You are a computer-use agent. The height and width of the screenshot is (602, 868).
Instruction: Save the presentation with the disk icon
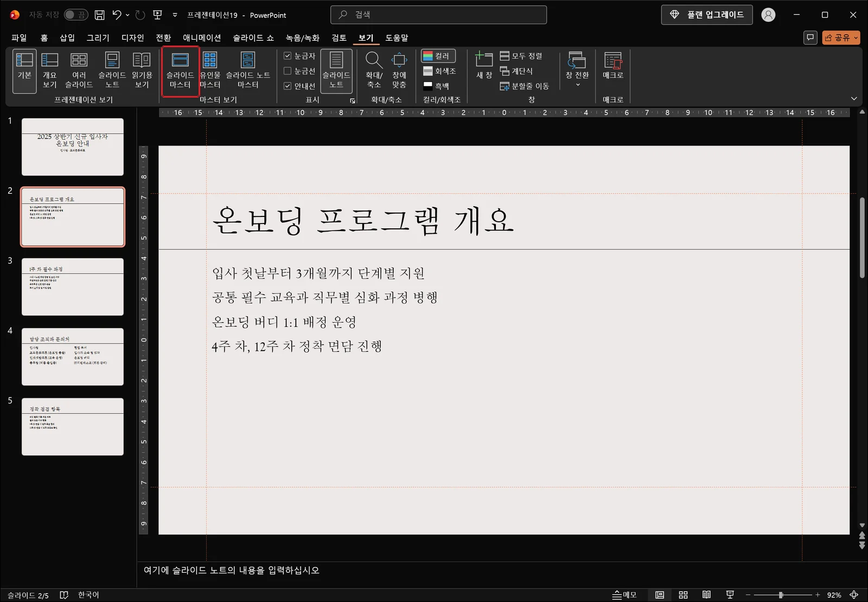coord(99,15)
